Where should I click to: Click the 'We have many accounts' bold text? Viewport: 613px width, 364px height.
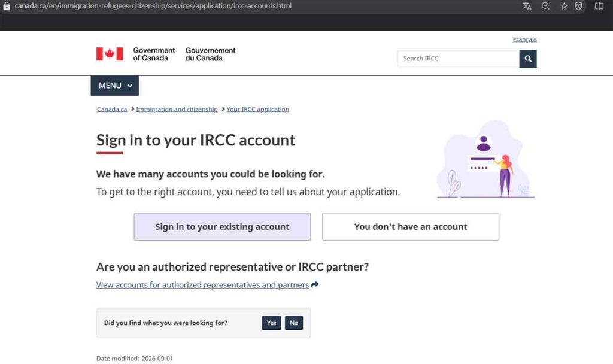pos(211,174)
